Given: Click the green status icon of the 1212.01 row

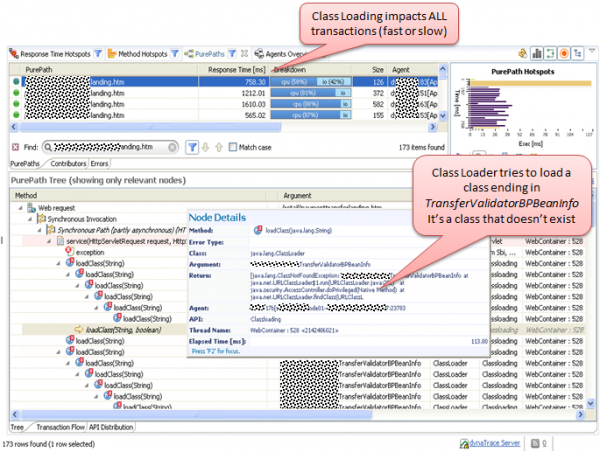Looking at the screenshot, I should [16, 93].
